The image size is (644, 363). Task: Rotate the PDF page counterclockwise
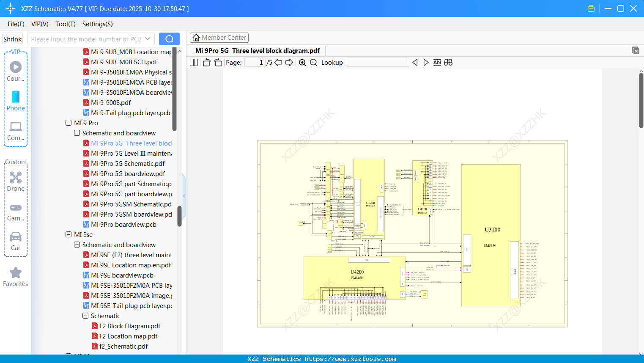pos(206,62)
